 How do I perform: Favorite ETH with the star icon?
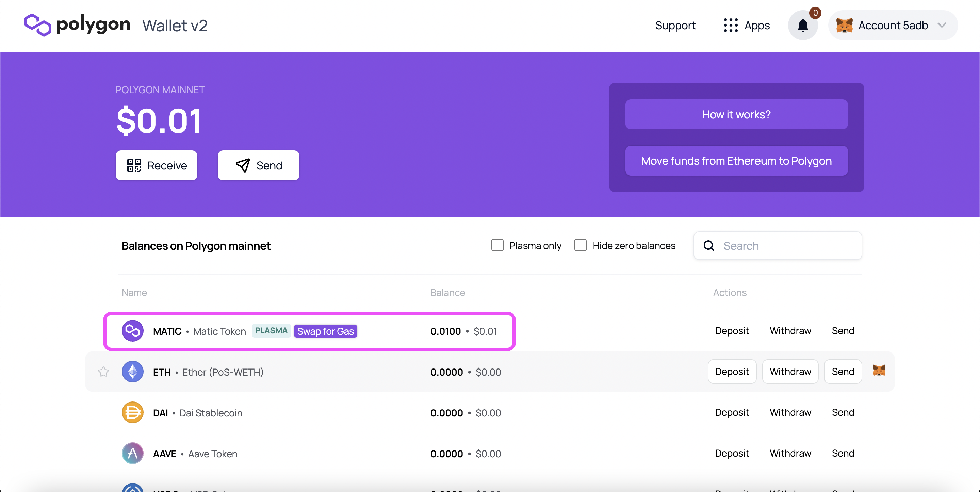(103, 372)
